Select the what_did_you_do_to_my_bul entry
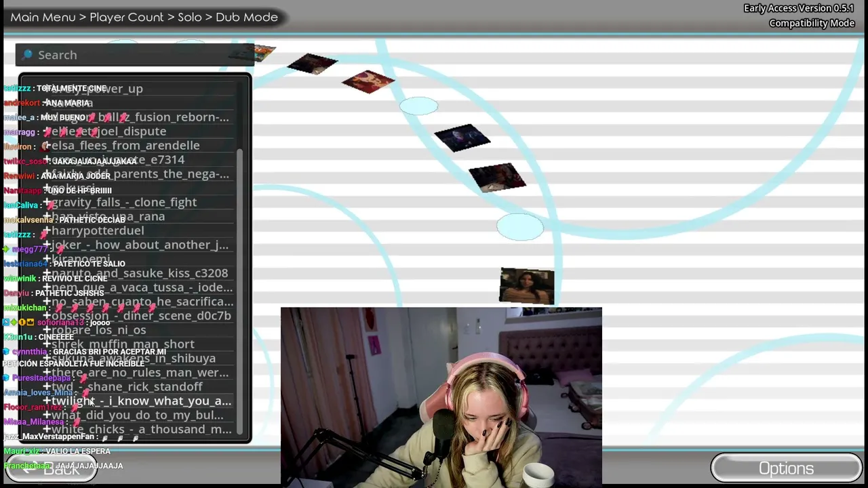This screenshot has width=868, height=488. [x=138, y=415]
